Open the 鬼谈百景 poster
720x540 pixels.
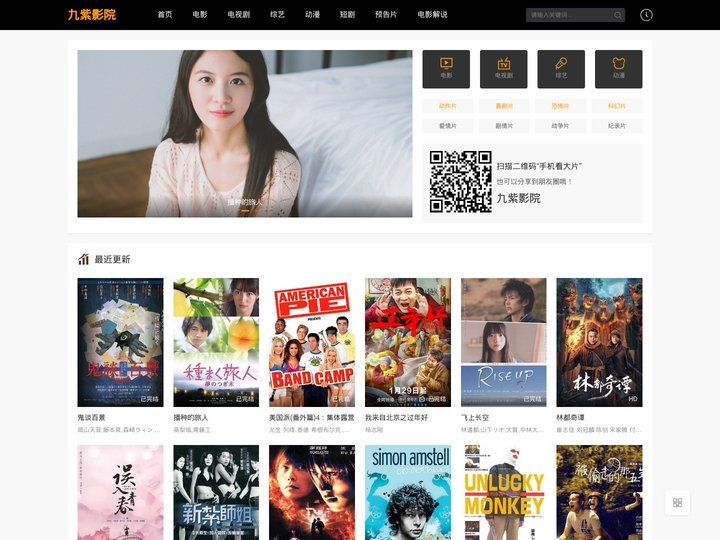point(120,342)
